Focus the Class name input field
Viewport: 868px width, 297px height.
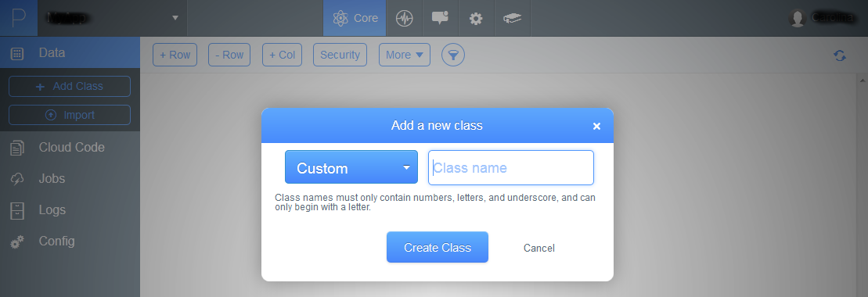511,167
